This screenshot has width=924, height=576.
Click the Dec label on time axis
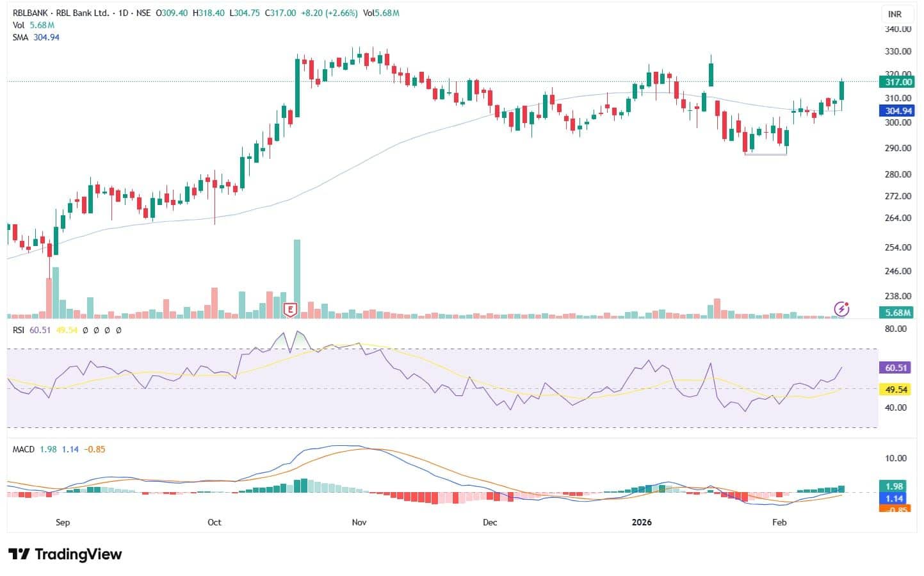(490, 522)
